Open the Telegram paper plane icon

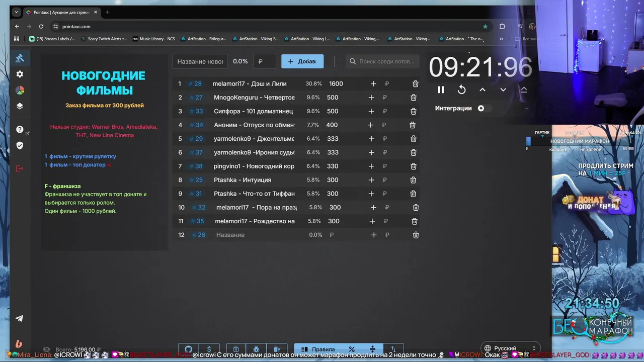[x=19, y=318]
